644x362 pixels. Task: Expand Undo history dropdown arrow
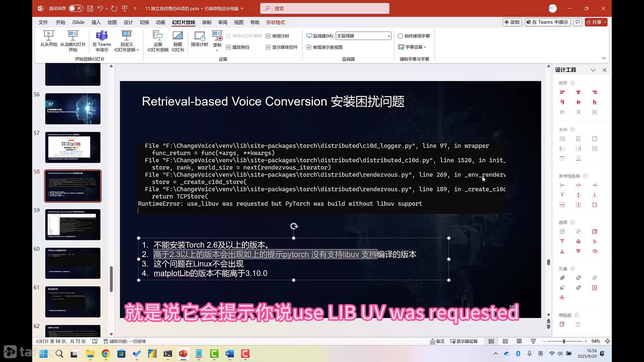click(107, 8)
